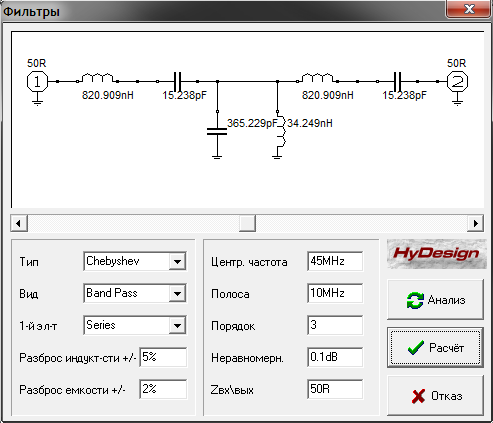The width and height of the screenshot is (493, 423).
Task: Select the first 15.238pF series capacitor symbol
Action: pos(177,81)
